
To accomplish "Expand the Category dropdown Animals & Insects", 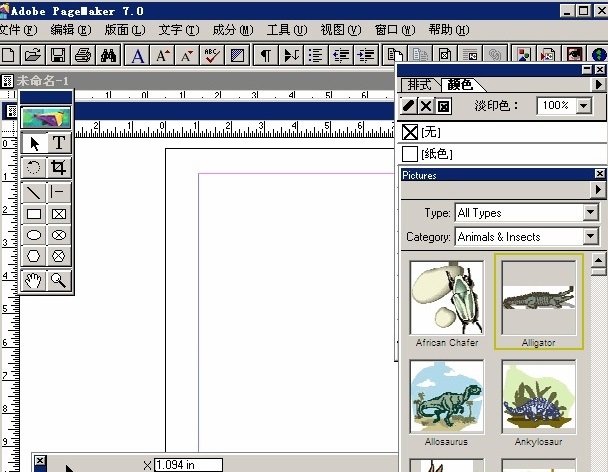I will point(591,237).
